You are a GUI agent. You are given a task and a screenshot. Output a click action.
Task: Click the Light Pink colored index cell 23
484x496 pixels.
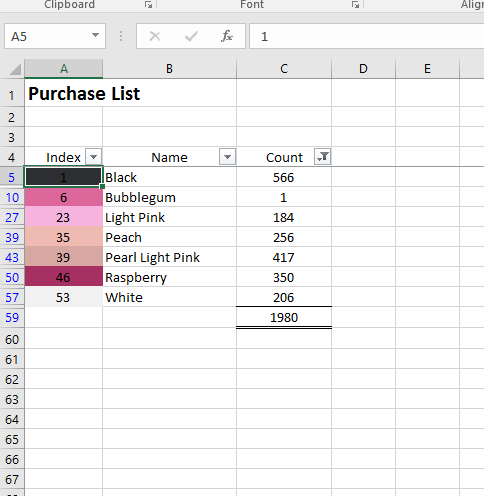pyautogui.click(x=64, y=217)
